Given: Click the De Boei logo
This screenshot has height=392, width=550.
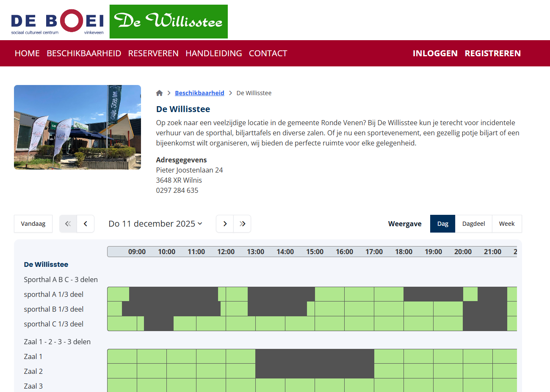Looking at the screenshot, I should click(x=58, y=22).
